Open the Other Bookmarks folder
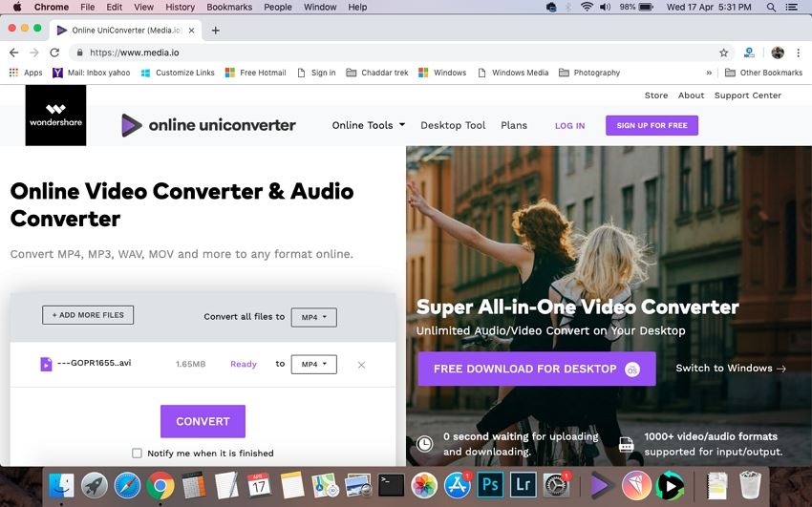The image size is (812, 507). pos(764,73)
